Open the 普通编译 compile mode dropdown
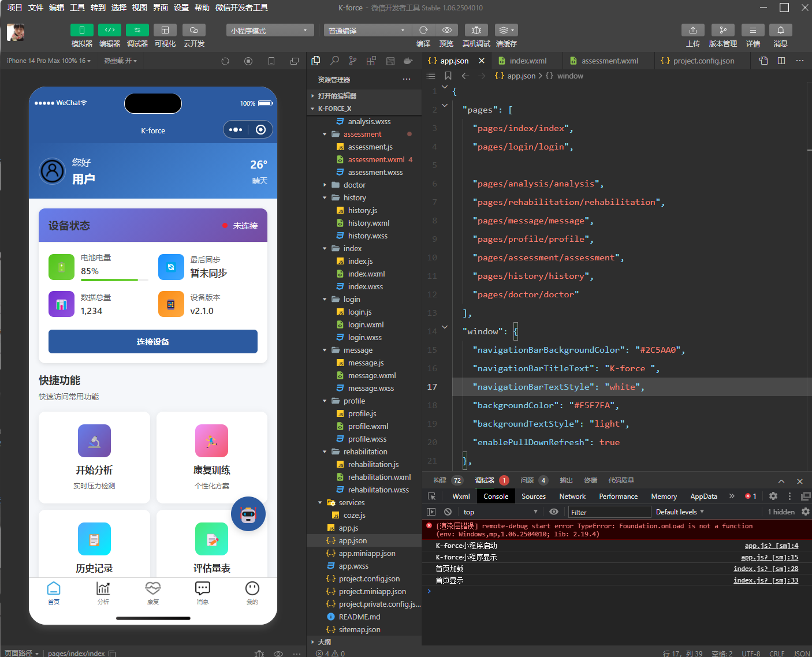812x657 pixels. 368,30
